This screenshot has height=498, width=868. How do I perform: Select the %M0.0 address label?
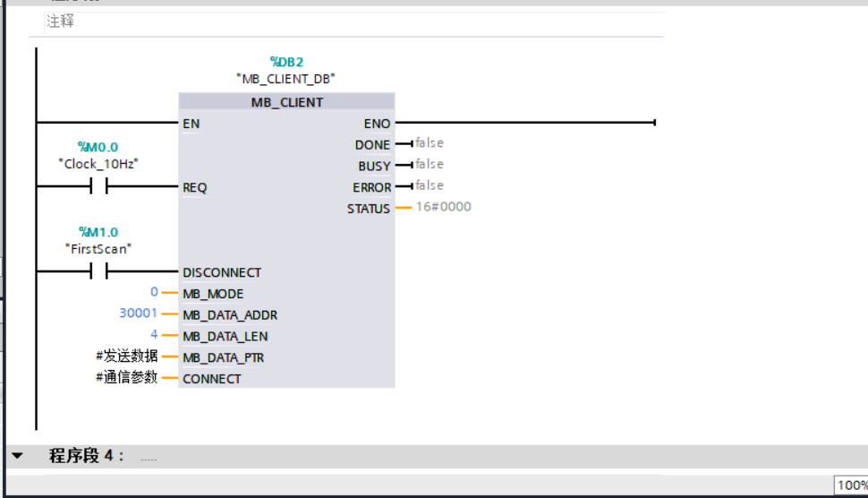click(x=98, y=147)
